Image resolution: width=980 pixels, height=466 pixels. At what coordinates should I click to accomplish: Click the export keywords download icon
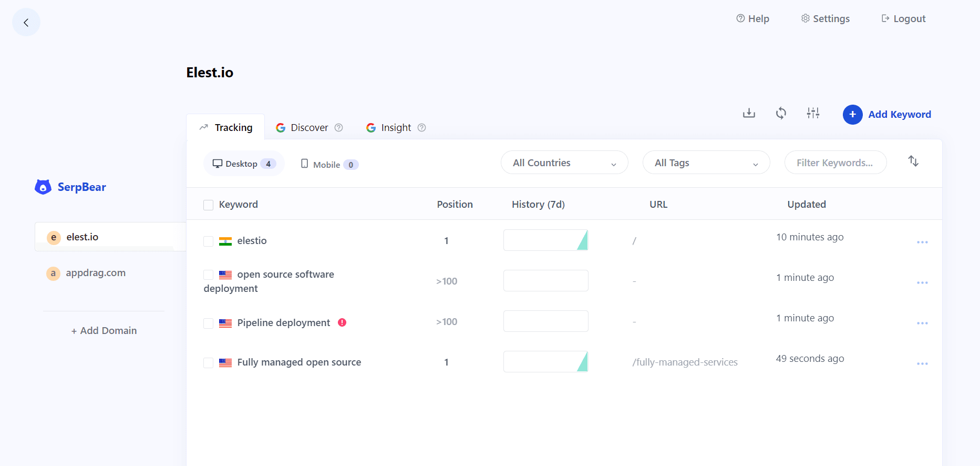coord(749,113)
